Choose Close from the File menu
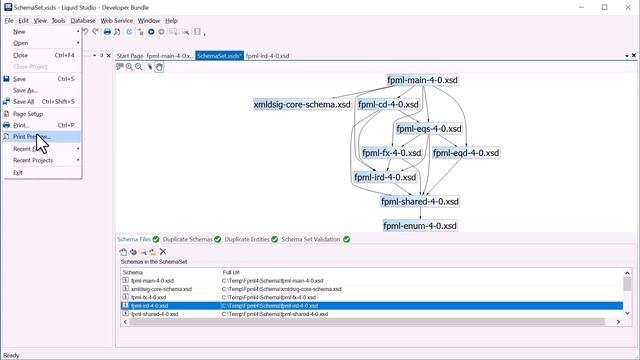This screenshot has width=640, height=360. pos(41,55)
